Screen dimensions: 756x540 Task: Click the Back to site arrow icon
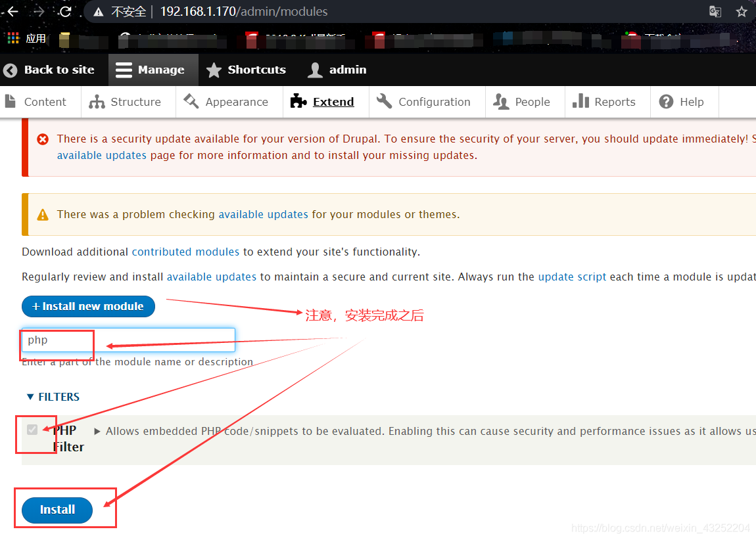(10, 70)
